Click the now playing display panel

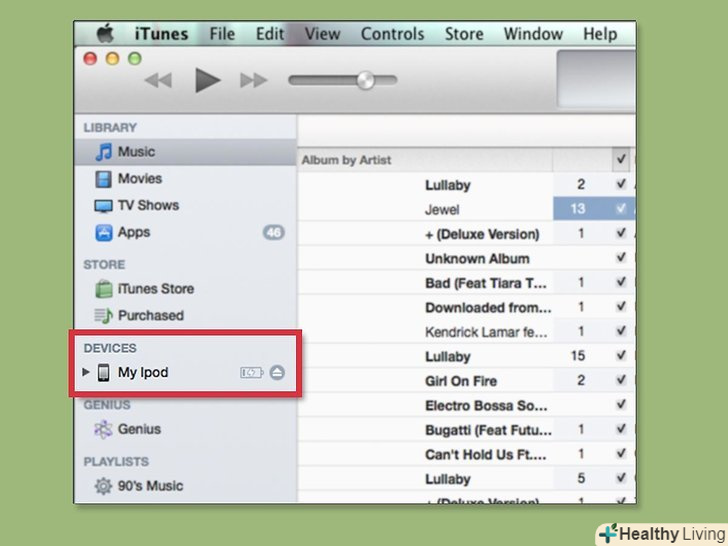(x=596, y=79)
